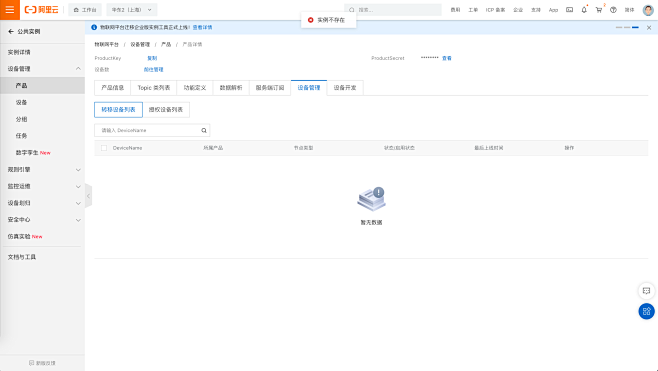Toggle the select-all checkbox in table header
The image size is (658, 371).
104,148
